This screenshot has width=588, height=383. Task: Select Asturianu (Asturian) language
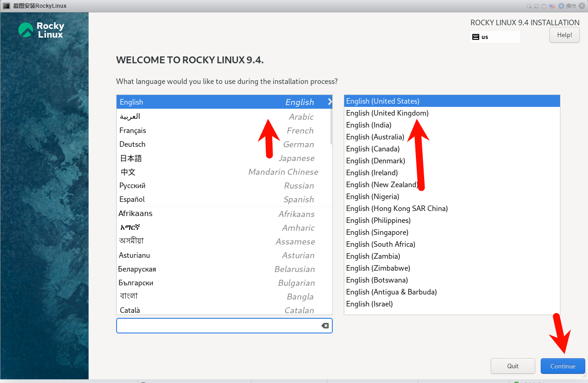(224, 255)
